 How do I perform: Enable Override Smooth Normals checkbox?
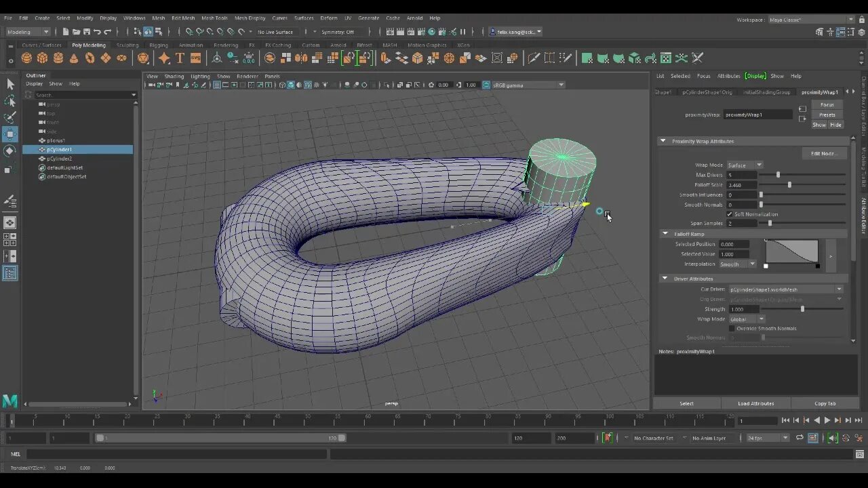[732, 329]
